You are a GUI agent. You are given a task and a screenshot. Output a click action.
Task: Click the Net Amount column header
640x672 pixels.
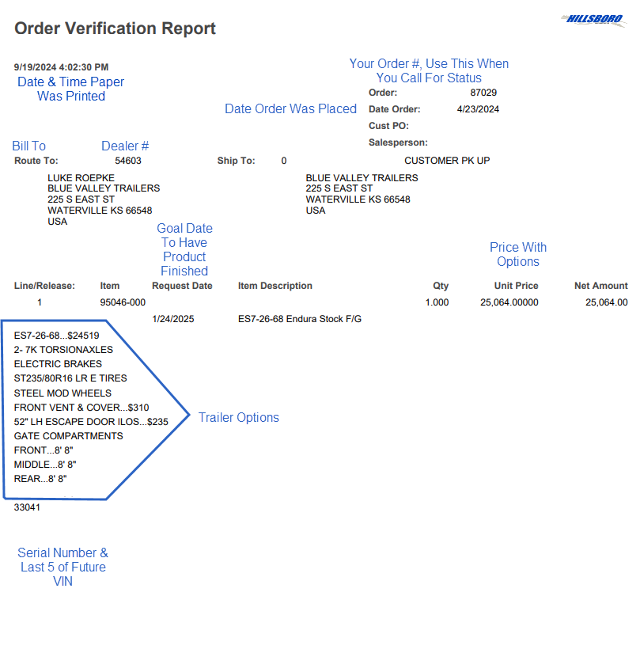pyautogui.click(x=600, y=286)
